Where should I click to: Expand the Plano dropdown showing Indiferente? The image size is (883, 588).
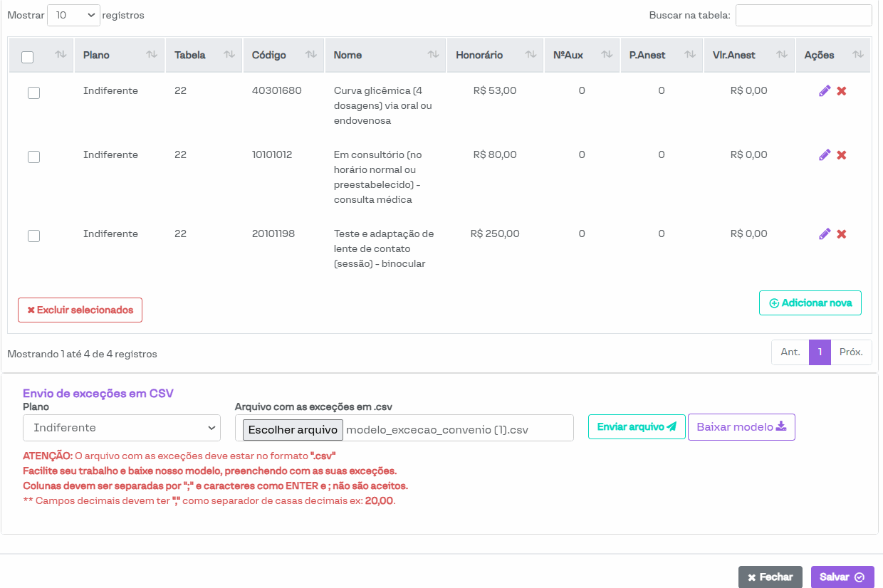click(122, 428)
